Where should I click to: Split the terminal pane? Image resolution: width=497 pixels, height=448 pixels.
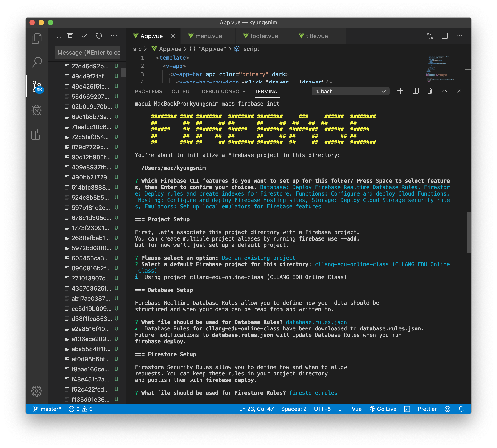click(415, 91)
